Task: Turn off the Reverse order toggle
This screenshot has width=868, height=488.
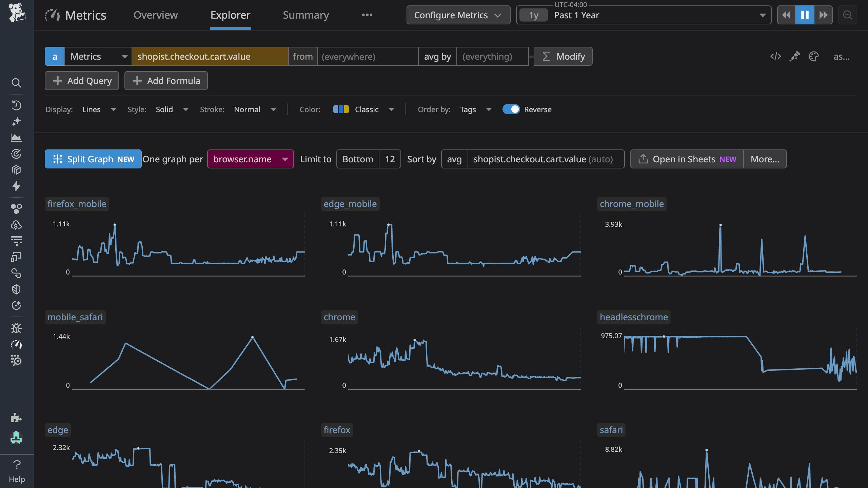Action: click(x=511, y=109)
